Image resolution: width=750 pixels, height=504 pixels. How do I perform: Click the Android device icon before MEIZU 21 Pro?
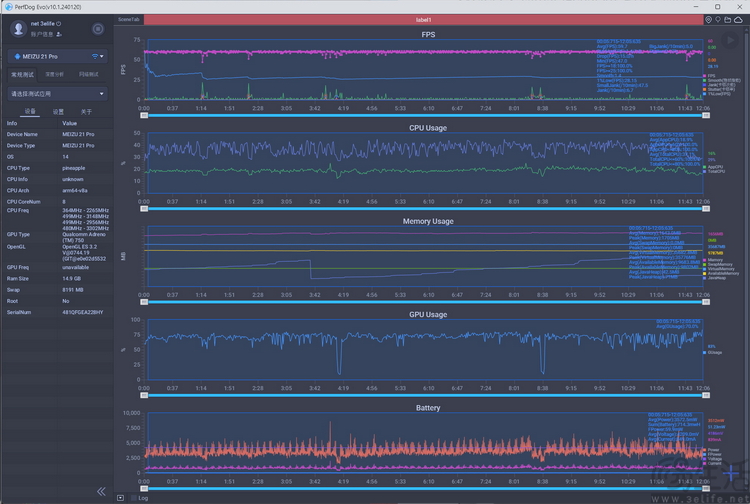18,56
